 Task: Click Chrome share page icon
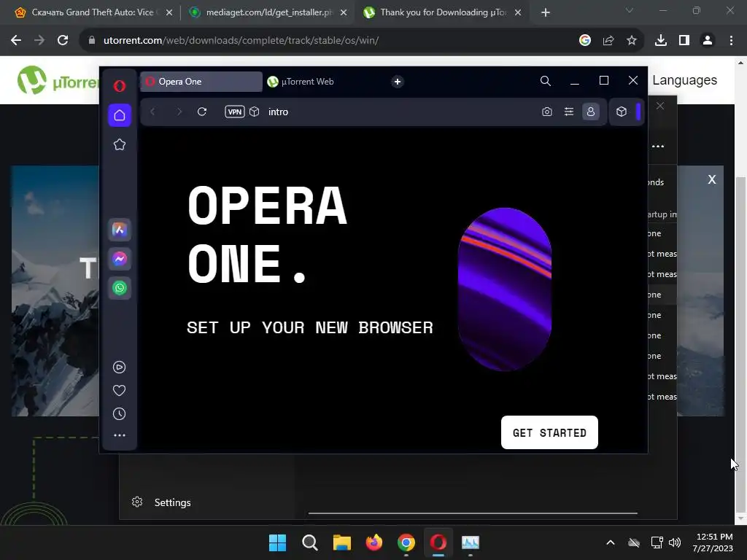point(608,41)
